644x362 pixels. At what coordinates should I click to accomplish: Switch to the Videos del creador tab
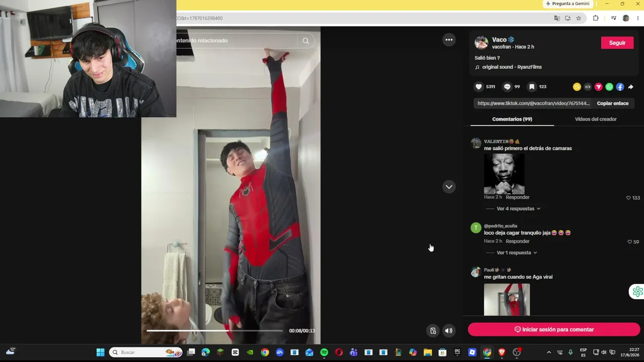596,119
